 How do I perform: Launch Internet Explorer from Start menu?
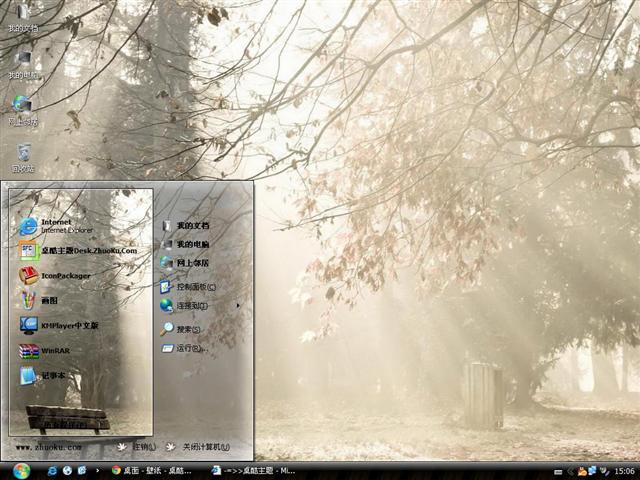(56, 226)
